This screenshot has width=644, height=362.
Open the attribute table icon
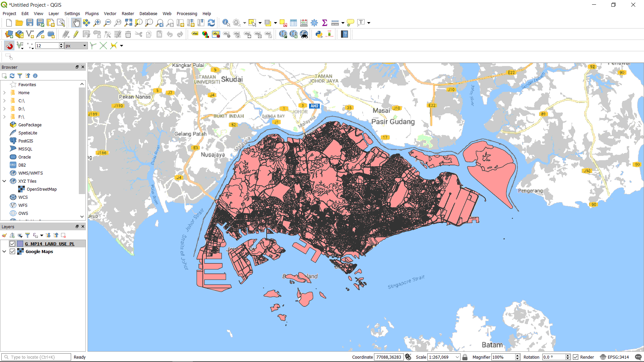click(293, 23)
